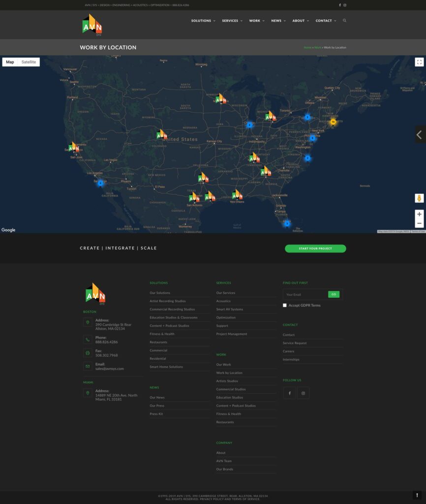
Task: Click the sales@avnsys.com email address
Action: [110, 369]
